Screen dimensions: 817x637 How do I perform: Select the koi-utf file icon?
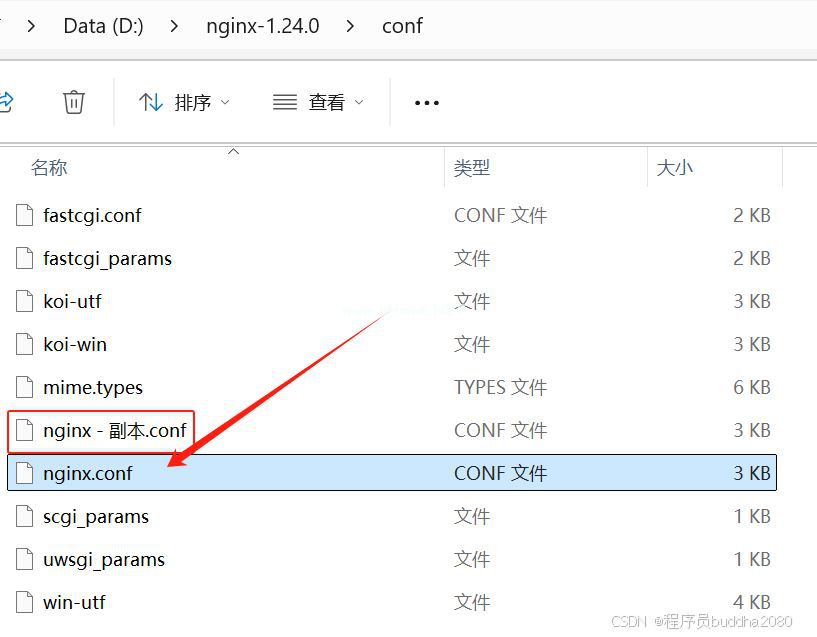click(24, 301)
